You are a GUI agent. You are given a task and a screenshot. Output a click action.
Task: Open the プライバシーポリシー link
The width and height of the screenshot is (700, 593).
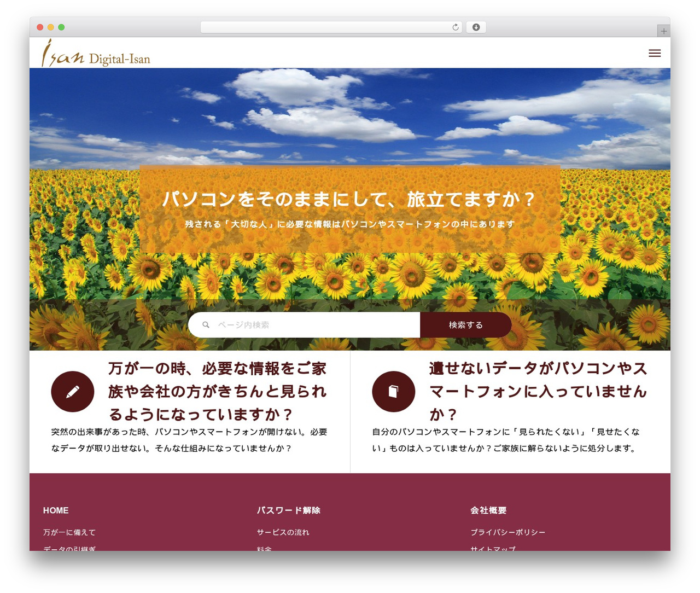coord(508,532)
